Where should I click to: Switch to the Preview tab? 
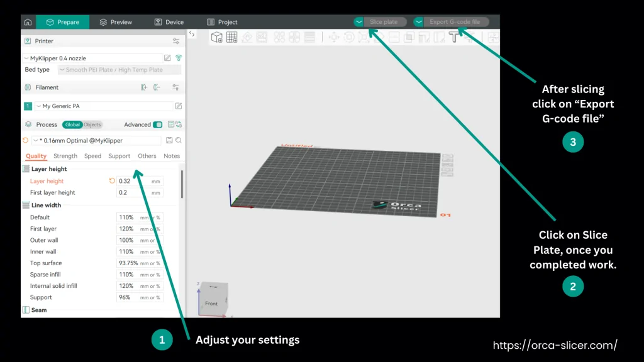pyautogui.click(x=116, y=22)
